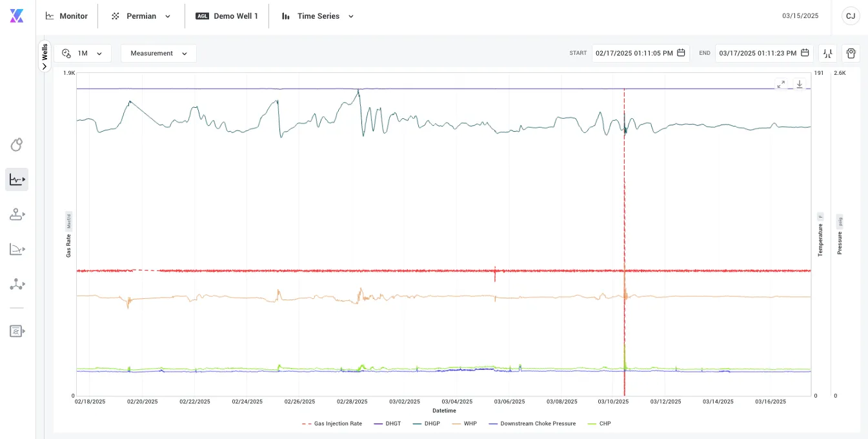868x439 pixels.
Task: Click the Pressure axis label
Action: click(x=840, y=243)
